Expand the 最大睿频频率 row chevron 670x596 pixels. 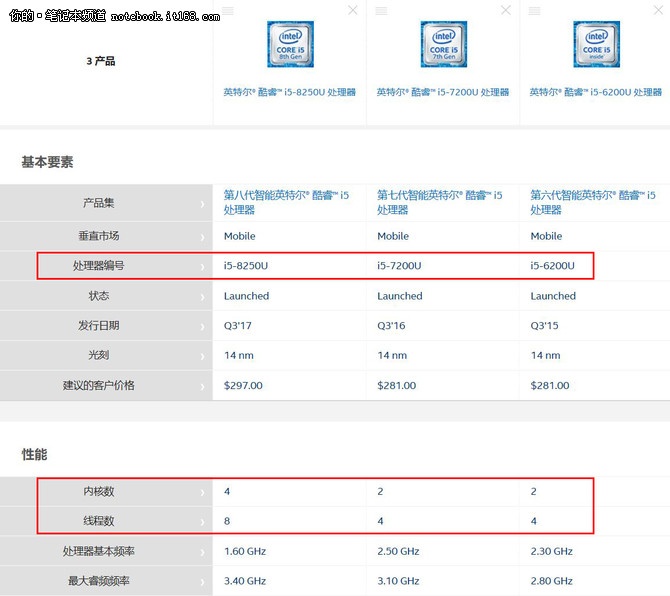click(x=203, y=582)
